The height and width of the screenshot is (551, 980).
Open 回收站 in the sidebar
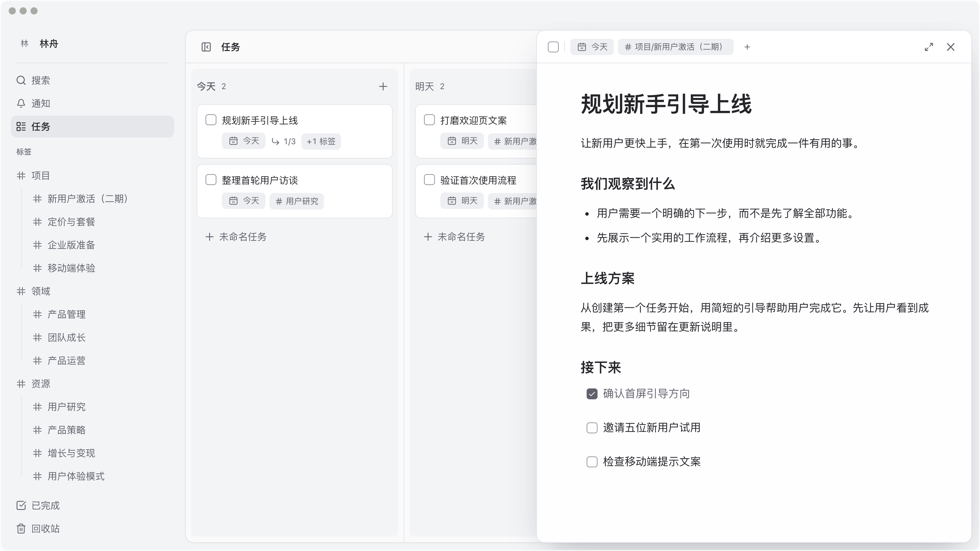(93, 529)
